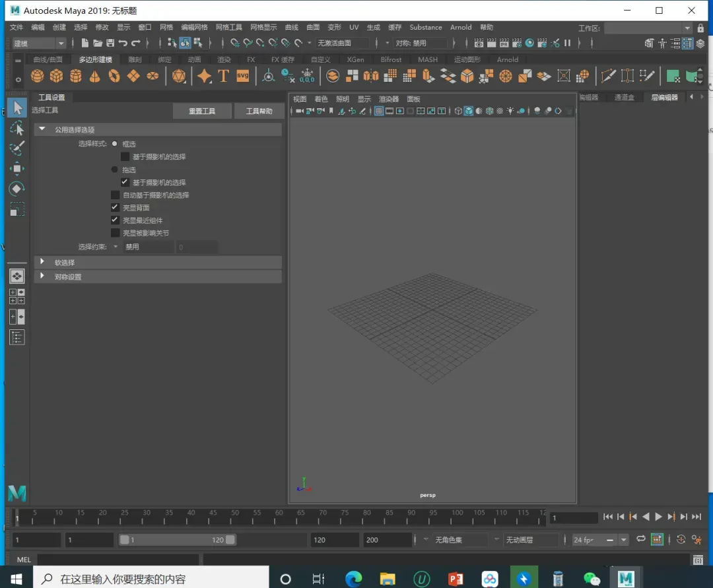Viewport: 713px width, 588px height.
Task: Open the 网格工具 menu
Action: (228, 27)
